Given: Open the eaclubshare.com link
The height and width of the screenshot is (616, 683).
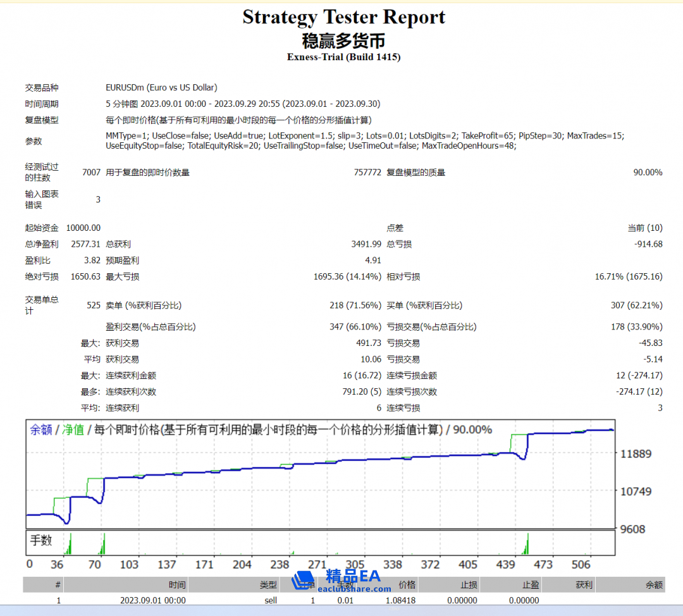Looking at the screenshot, I should point(354,589).
